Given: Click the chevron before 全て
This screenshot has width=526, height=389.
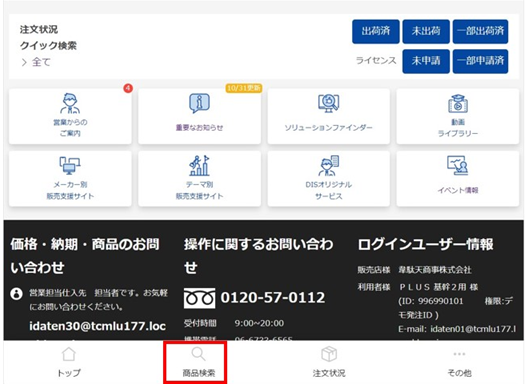Looking at the screenshot, I should click(x=24, y=62).
